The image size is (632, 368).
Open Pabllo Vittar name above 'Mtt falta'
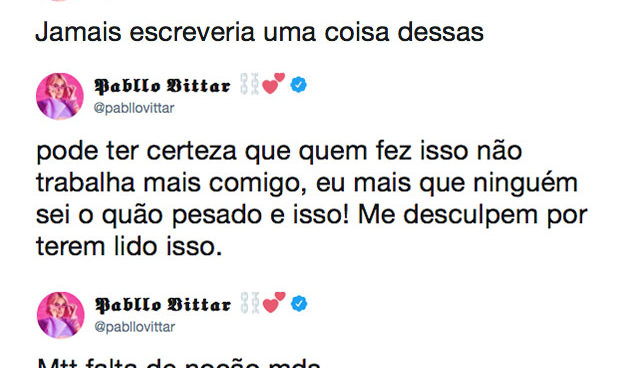[163, 305]
